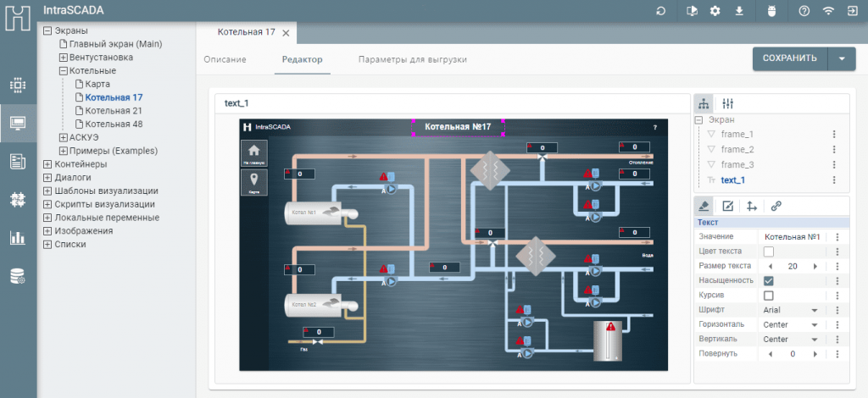Open settings via the gear icon
The height and width of the screenshot is (398, 868).
[x=715, y=11]
